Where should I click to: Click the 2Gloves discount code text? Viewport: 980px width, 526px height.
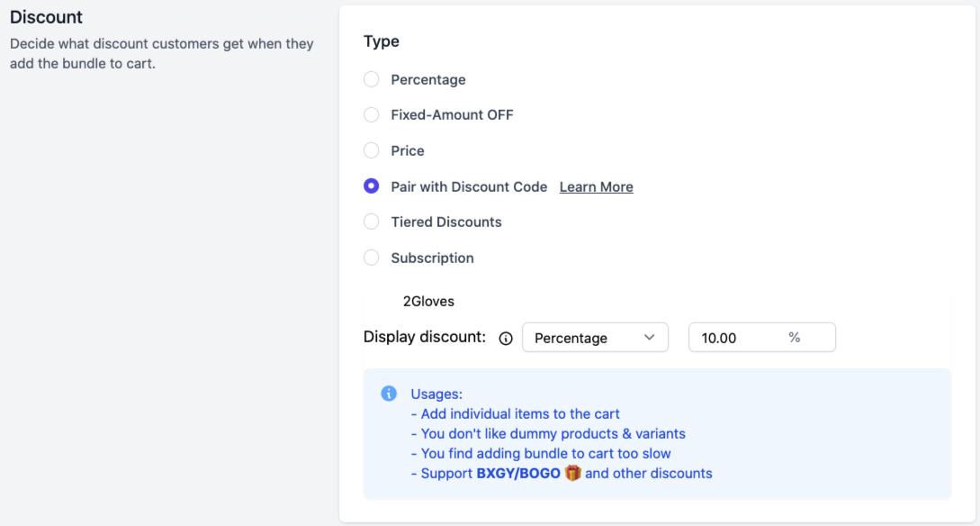coord(428,302)
